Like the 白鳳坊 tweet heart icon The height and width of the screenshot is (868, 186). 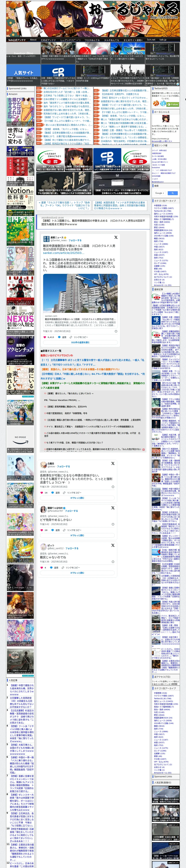[x=42, y=493]
